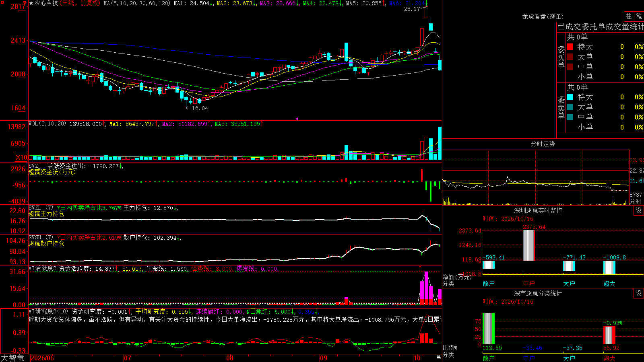Viewport: 644px width, 362px height.
Task: Click the 已成交委托单成交量统计 header
Action: click(601, 27)
